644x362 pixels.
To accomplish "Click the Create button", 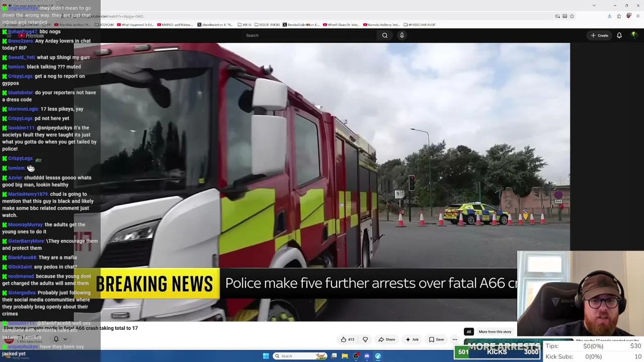I will [x=600, y=35].
